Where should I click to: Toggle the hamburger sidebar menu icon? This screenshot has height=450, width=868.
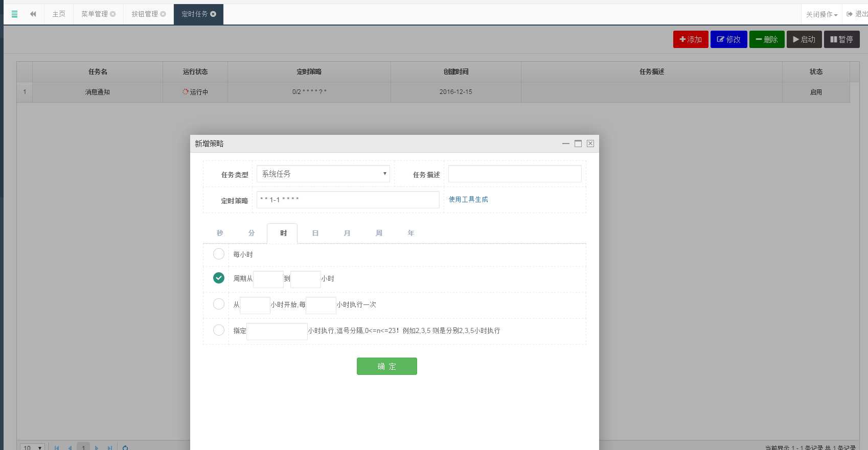coord(14,14)
